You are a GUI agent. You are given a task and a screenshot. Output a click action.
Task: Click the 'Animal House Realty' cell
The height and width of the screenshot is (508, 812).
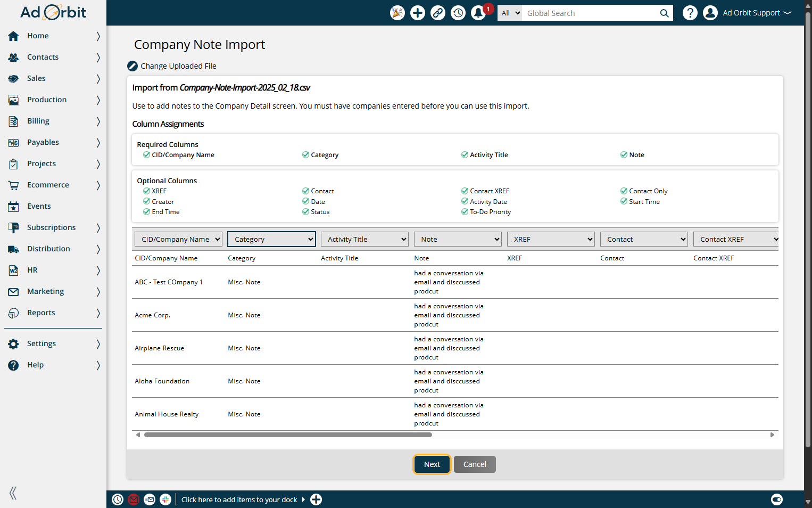point(167,414)
